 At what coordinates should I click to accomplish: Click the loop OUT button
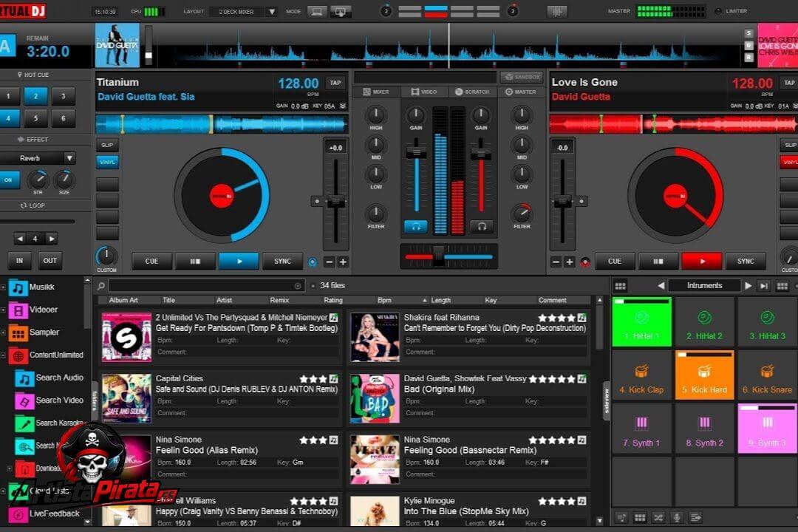tap(50, 261)
